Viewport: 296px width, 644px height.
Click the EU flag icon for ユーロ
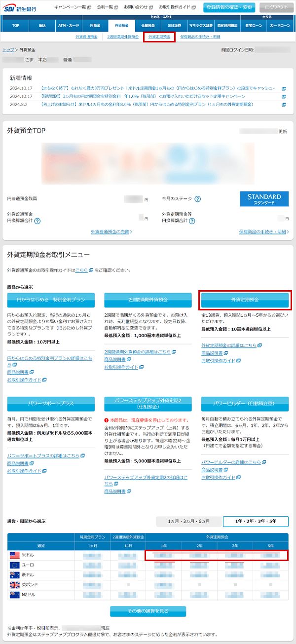[x=15, y=565]
